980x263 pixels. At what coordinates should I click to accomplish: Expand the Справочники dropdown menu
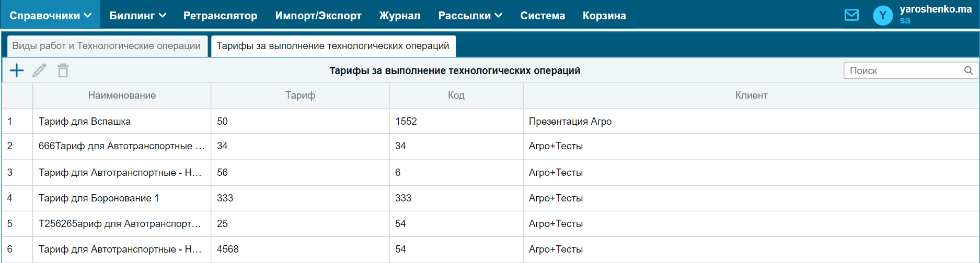(x=50, y=16)
